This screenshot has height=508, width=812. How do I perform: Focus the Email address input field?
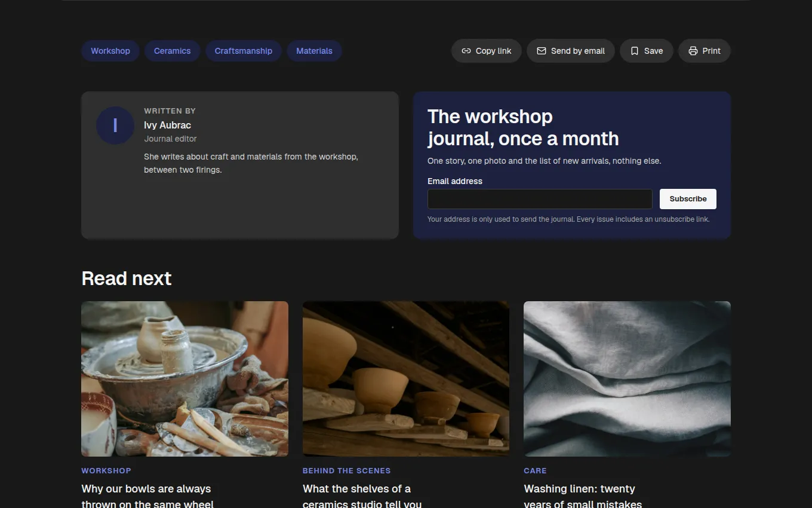click(x=540, y=199)
